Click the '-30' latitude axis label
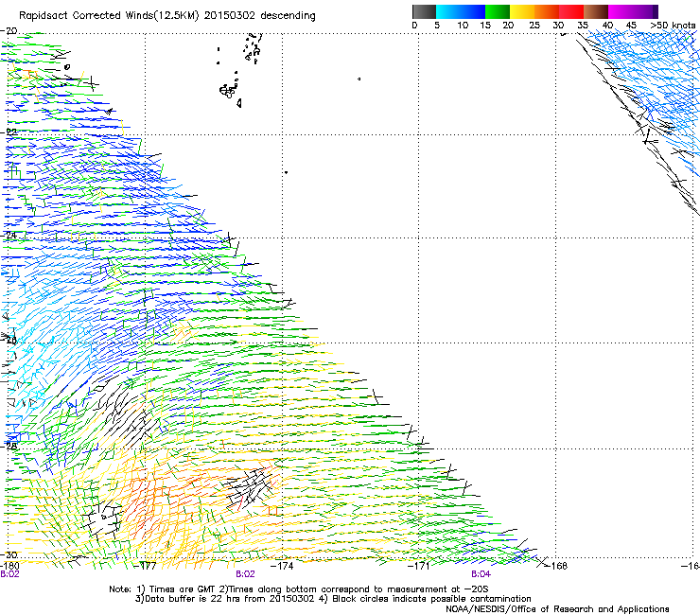700x615 pixels. (x=9, y=554)
